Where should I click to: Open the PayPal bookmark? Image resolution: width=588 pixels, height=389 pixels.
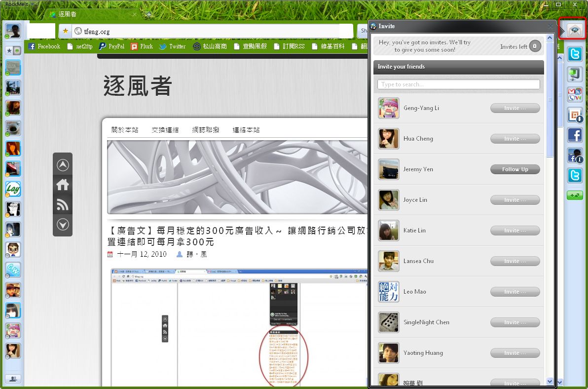[x=112, y=46]
